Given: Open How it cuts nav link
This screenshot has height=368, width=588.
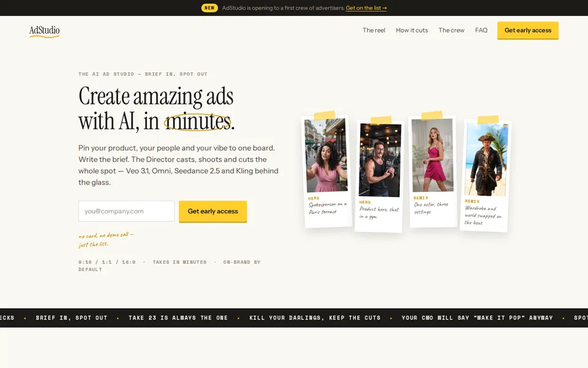Looking at the screenshot, I should click(412, 30).
